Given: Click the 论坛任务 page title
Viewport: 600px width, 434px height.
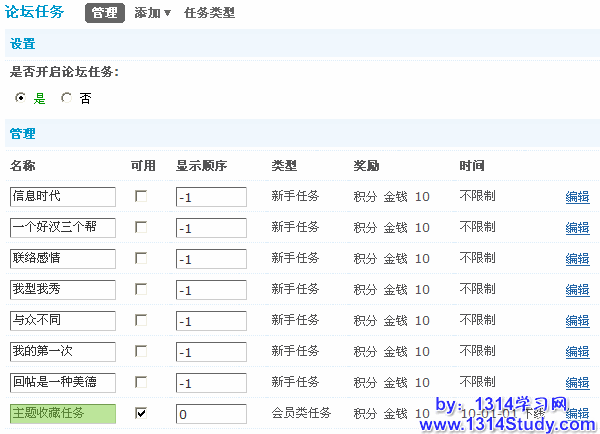Looking at the screenshot, I should click(x=35, y=12).
